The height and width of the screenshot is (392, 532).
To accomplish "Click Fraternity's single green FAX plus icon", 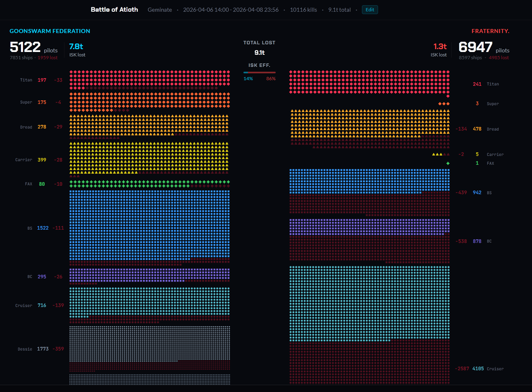I will click(x=448, y=163).
